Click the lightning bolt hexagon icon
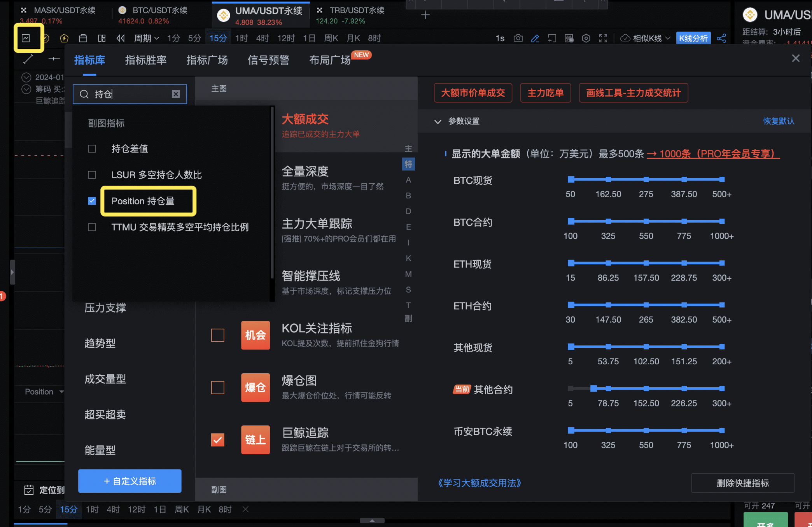This screenshot has width=812, height=527. 64,38
